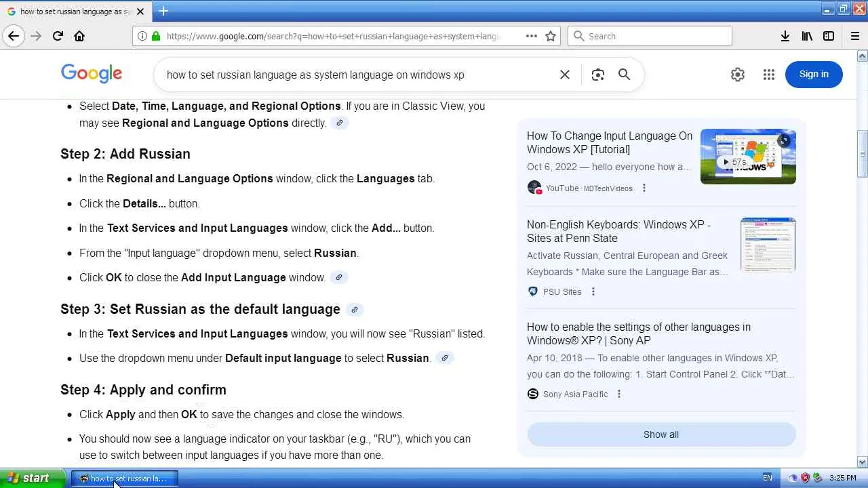The image size is (868, 488).
Task: Open Google search by image
Action: point(597,75)
